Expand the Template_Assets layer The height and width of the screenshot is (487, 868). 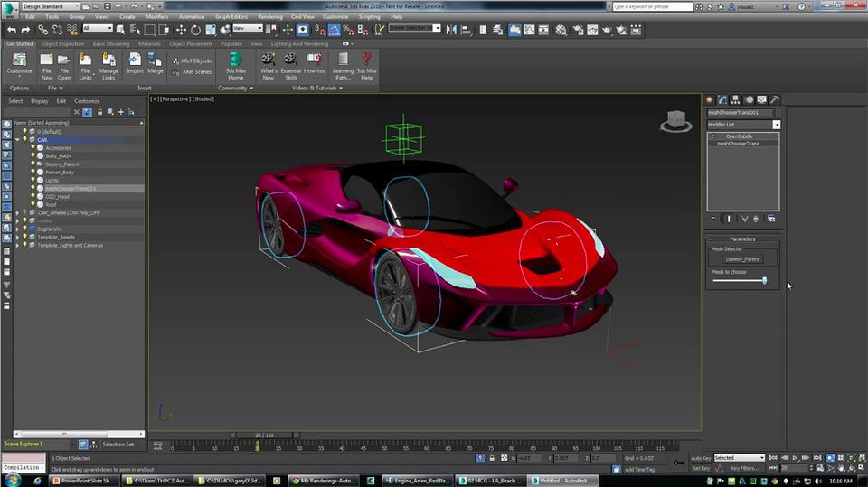coord(18,238)
